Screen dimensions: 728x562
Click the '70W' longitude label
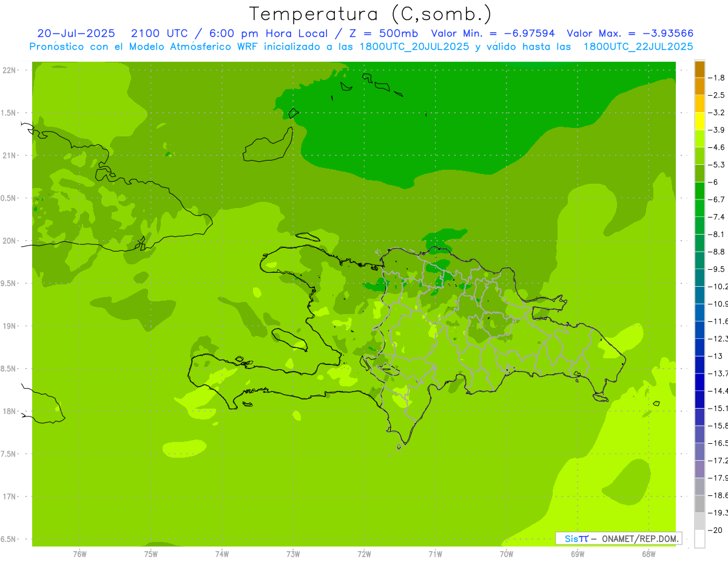507,554
